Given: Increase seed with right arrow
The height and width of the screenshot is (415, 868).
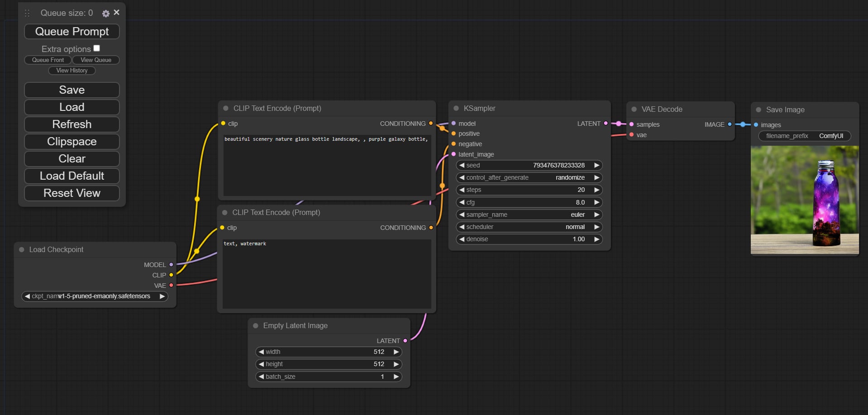Looking at the screenshot, I should [x=596, y=165].
